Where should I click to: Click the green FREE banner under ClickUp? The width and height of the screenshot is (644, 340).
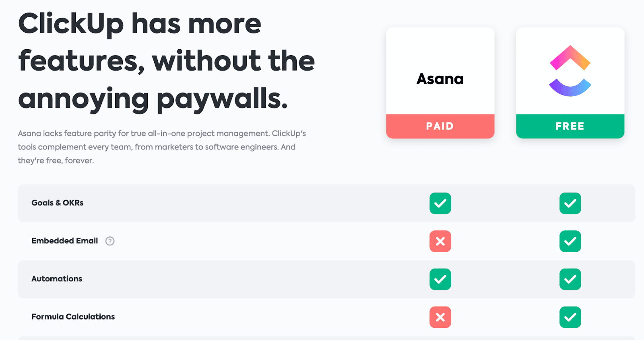pos(570,126)
